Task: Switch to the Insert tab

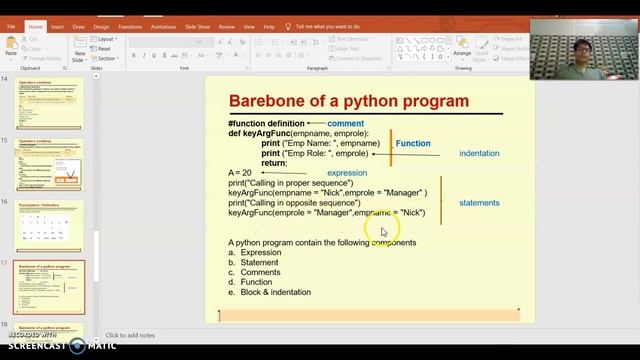Action: (x=57, y=27)
